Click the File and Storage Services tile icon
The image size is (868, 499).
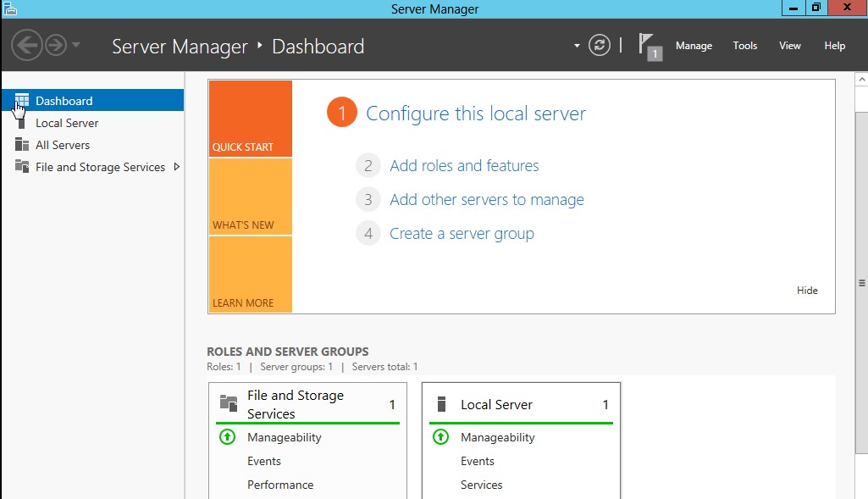pyautogui.click(x=229, y=404)
